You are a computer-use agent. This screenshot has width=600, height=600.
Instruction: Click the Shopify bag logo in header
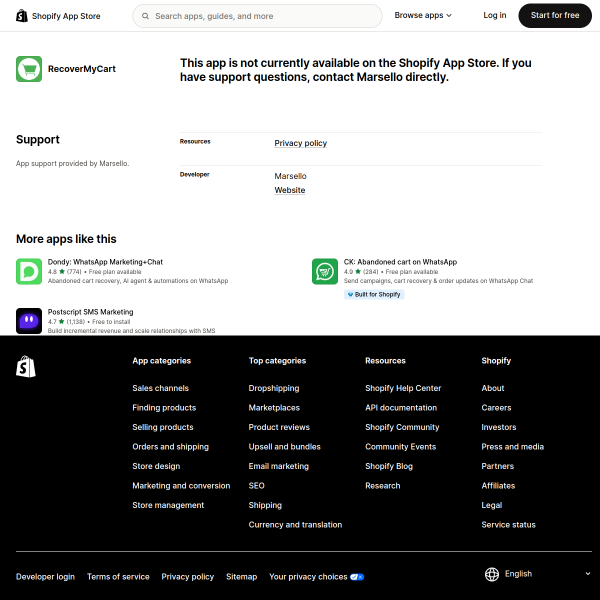click(x=22, y=16)
